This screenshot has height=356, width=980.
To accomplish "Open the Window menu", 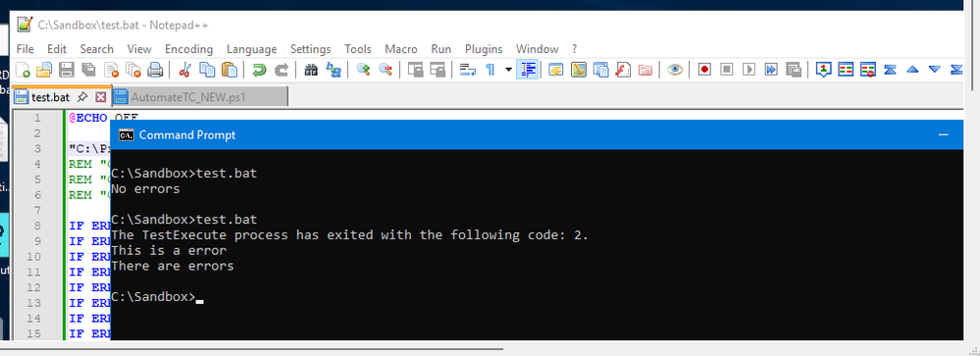I will tap(537, 49).
